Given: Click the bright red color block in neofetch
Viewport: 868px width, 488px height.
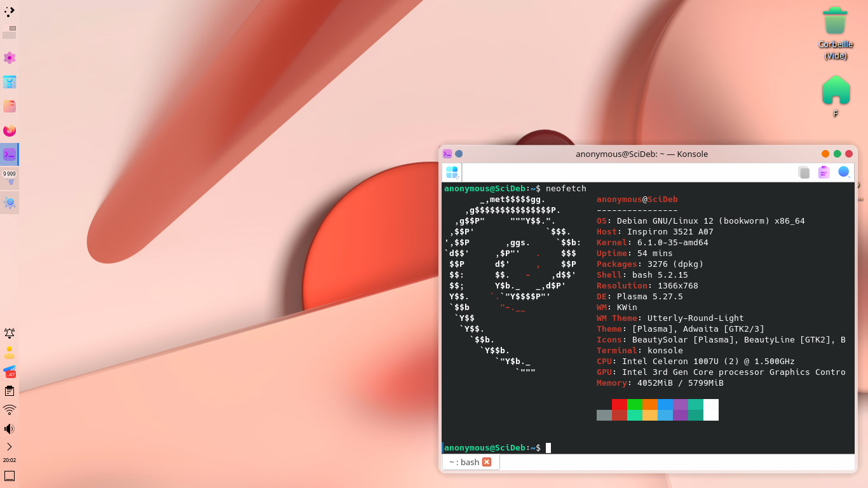Looking at the screenshot, I should [x=620, y=404].
